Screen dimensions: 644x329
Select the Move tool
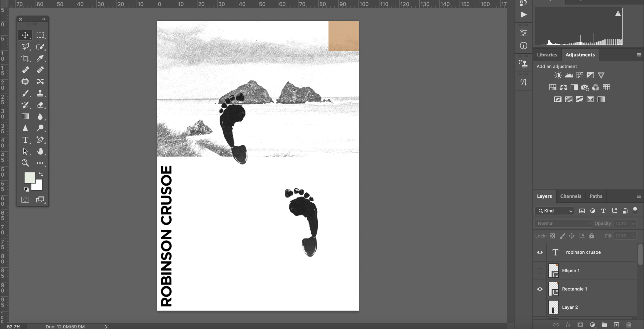pos(25,35)
